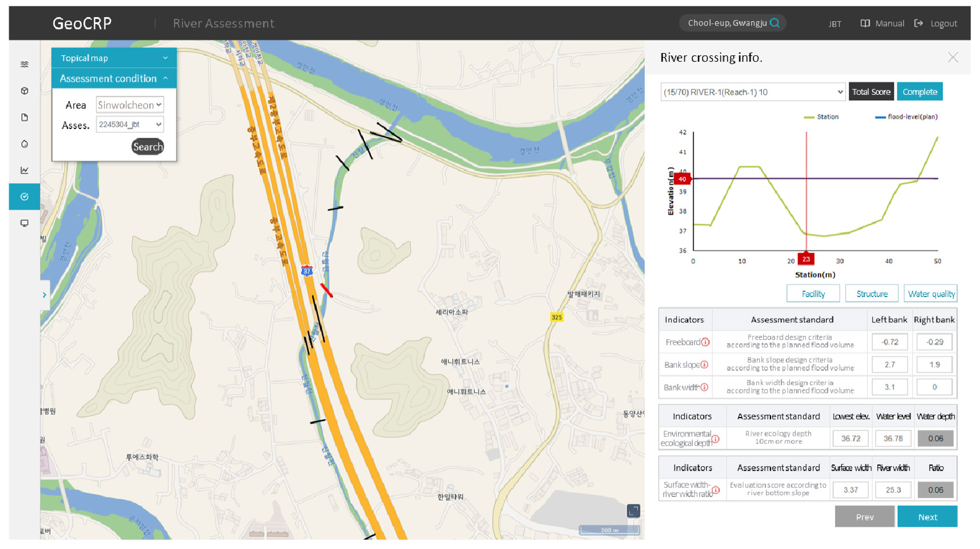Open the document page icon in sidebar
980x549 pixels.
[25, 118]
